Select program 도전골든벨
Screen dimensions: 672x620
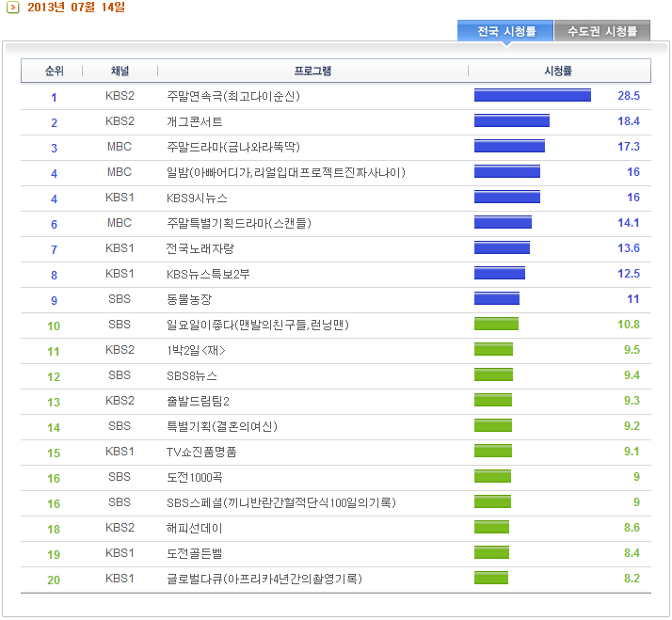point(195,553)
